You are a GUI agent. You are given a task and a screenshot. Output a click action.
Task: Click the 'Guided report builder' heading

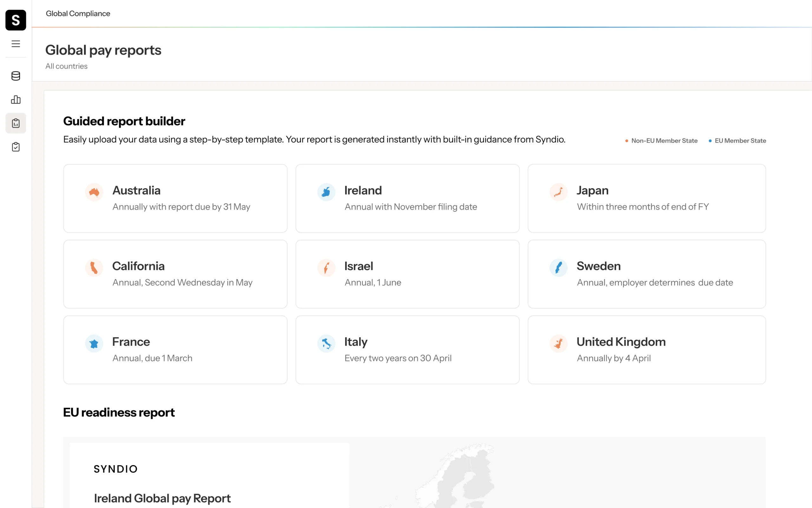click(x=124, y=121)
